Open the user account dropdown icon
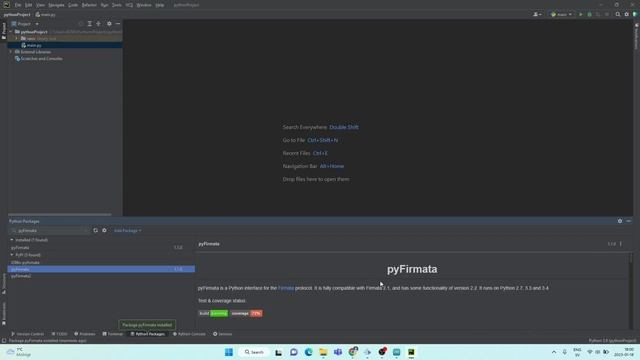 pyautogui.click(x=537, y=14)
